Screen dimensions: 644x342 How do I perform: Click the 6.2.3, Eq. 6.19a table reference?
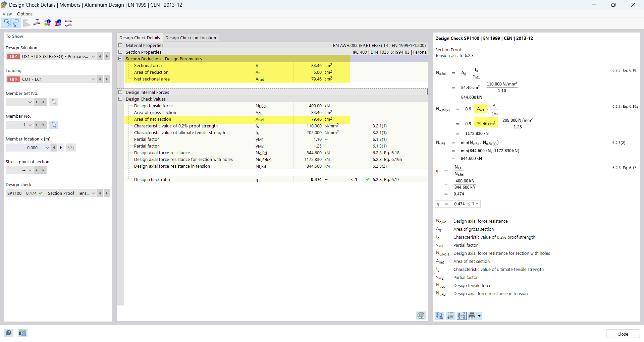pos(387,160)
